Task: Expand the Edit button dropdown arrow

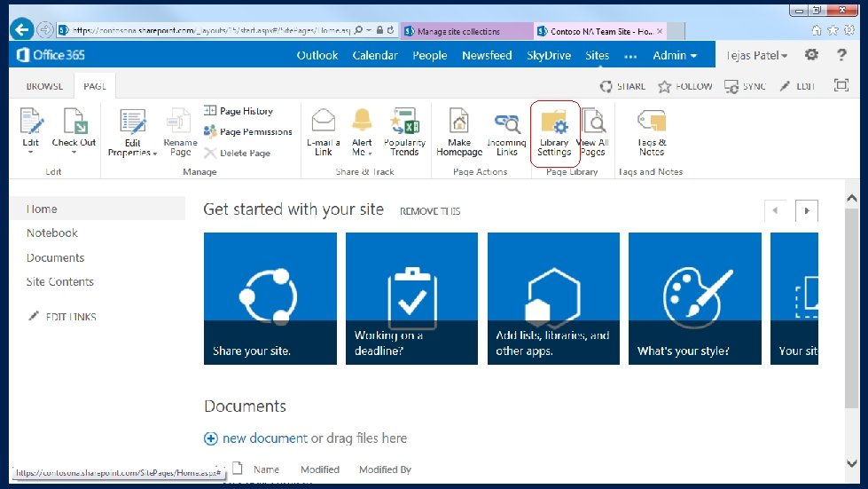Action: pos(30,152)
